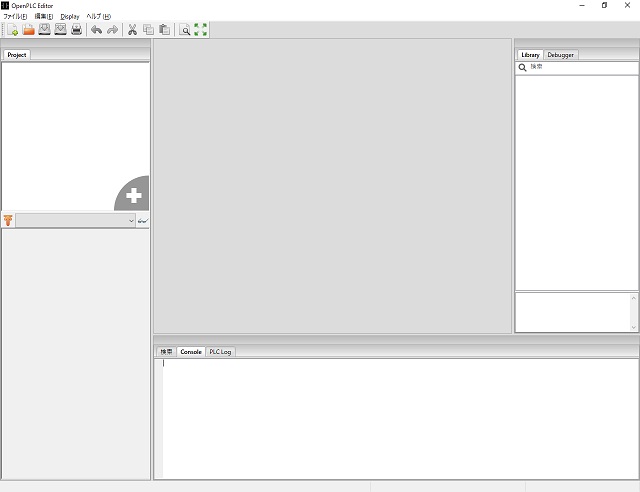640x492 pixels.
Task: Click the orange instance icon beside the combo box
Action: click(8, 220)
